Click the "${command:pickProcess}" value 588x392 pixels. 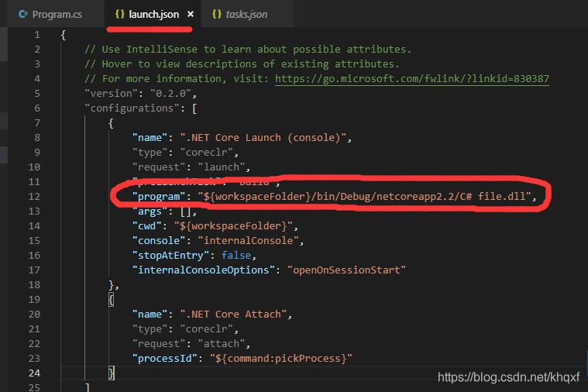point(277,359)
